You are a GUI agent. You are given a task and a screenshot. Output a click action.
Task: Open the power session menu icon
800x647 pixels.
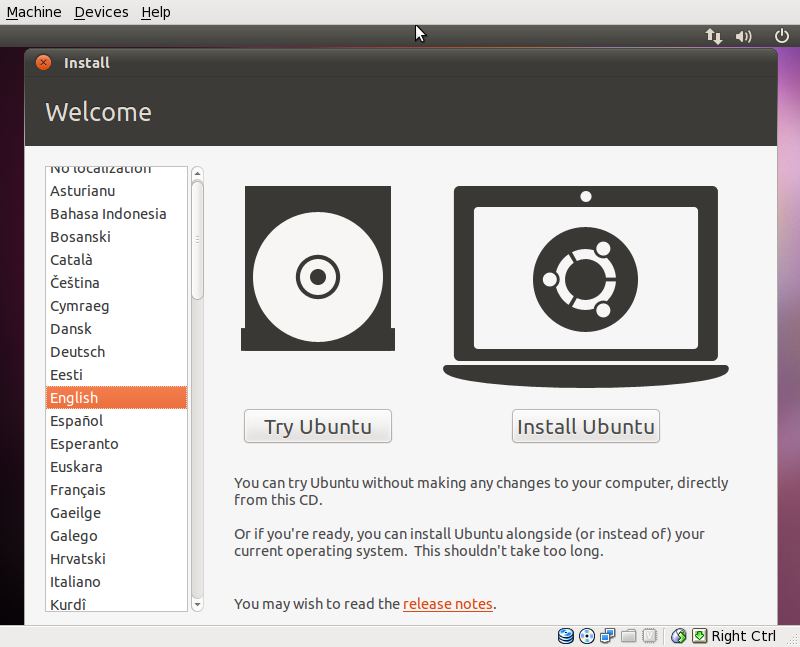[782, 36]
